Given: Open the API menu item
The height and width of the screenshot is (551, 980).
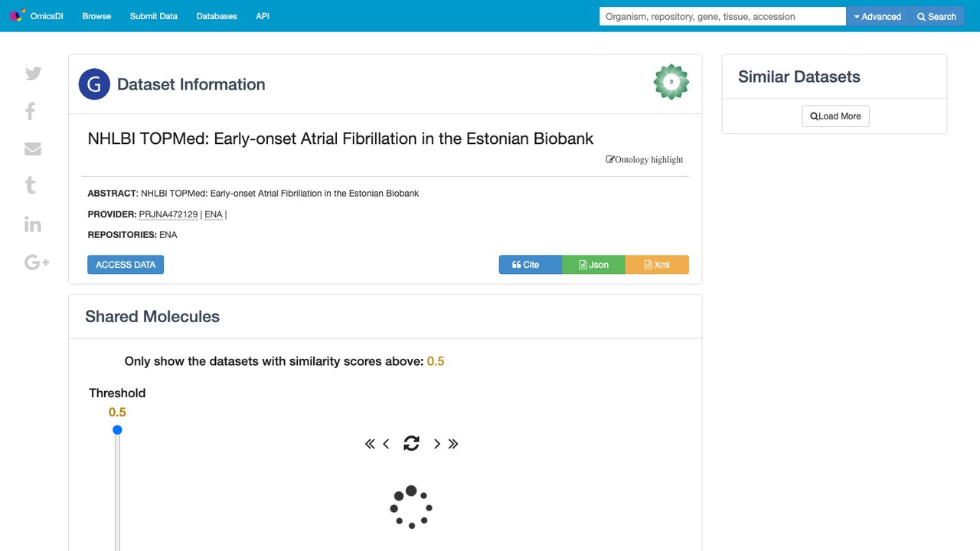Looking at the screenshot, I should coord(263,16).
